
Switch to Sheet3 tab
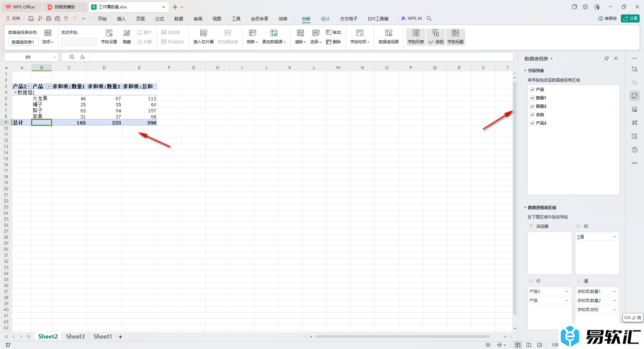pyautogui.click(x=75, y=336)
